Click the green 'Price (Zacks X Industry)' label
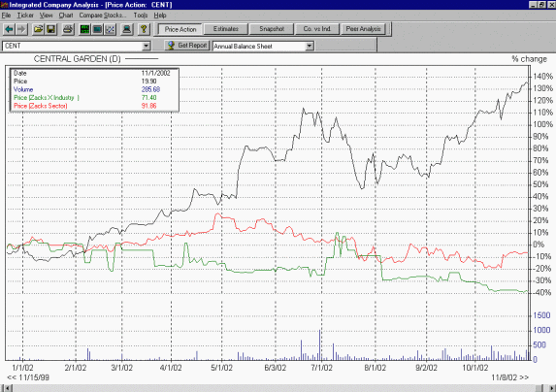This screenshot has height=392, width=556. coord(47,97)
